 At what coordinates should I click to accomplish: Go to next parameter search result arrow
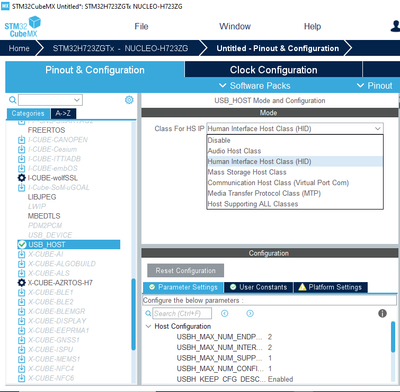click(250, 313)
